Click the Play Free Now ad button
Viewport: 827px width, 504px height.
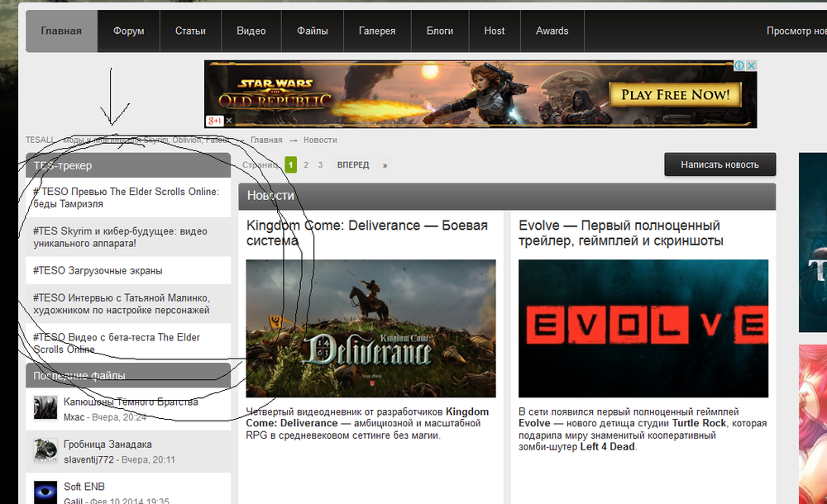pyautogui.click(x=675, y=95)
